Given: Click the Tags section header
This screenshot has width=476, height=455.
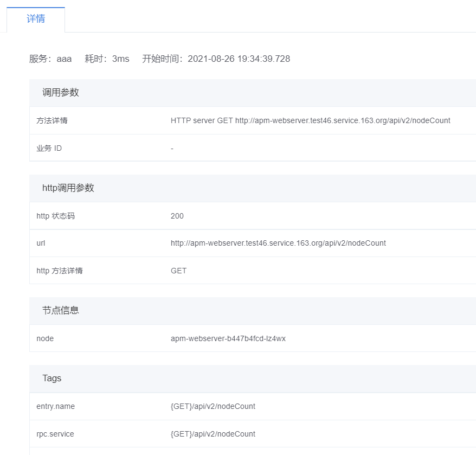Looking at the screenshot, I should point(52,379).
